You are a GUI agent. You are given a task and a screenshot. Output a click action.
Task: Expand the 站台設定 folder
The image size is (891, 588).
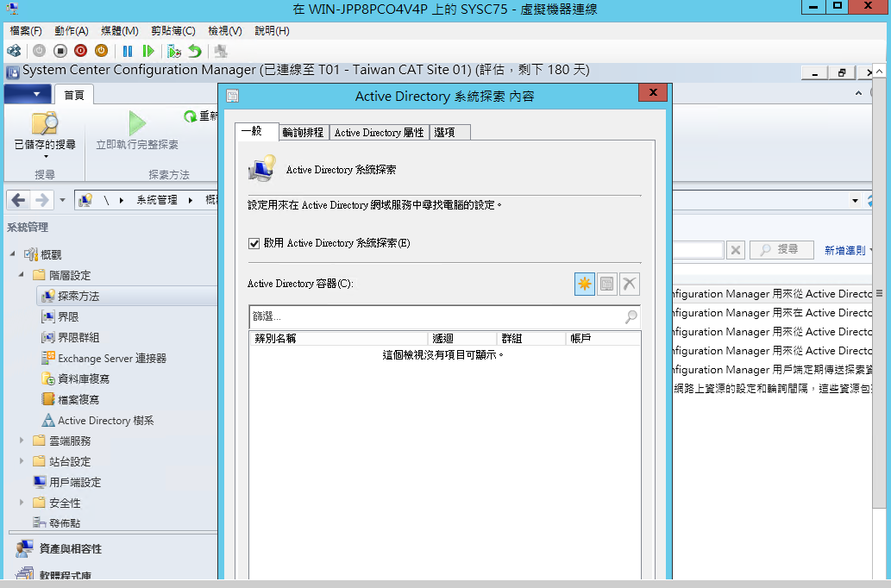[22, 460]
